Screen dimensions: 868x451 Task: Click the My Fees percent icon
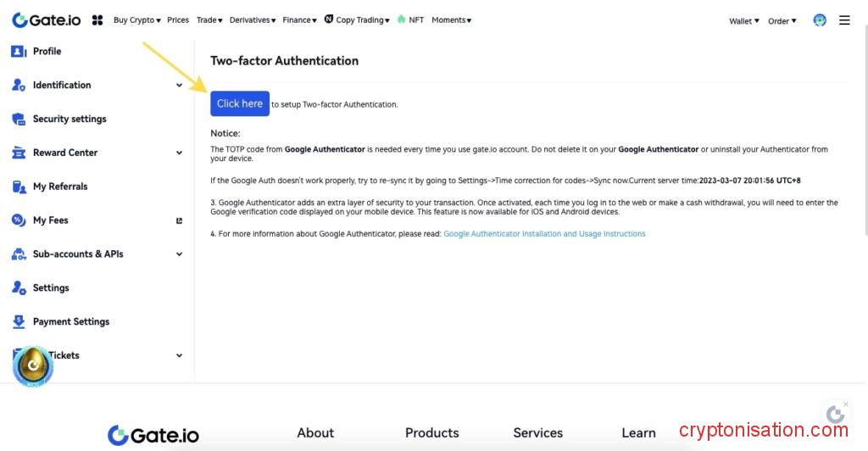[x=19, y=220]
